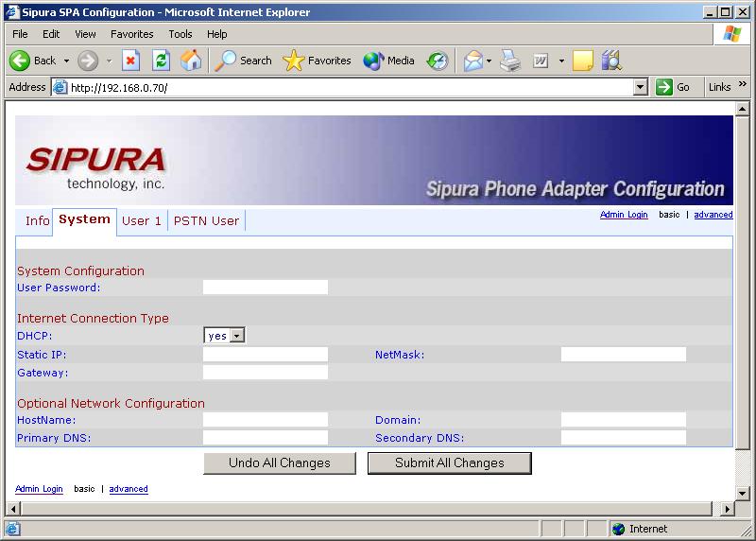Image resolution: width=756 pixels, height=541 pixels.
Task: Click the Mail envelope icon
Action: pos(473,61)
